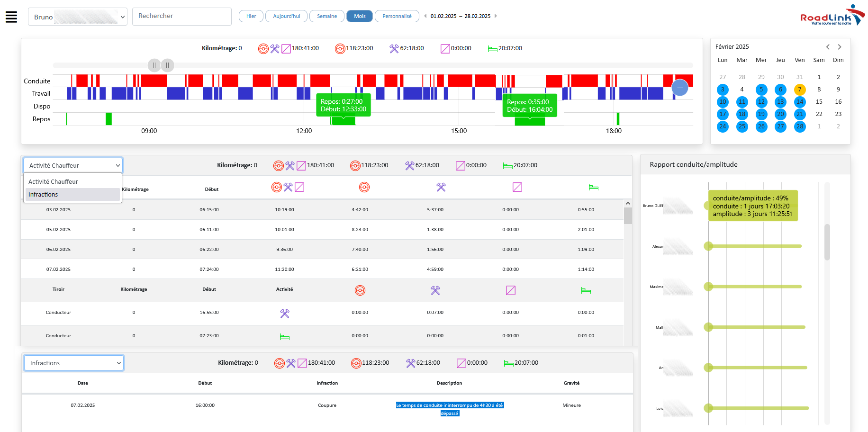Toggle calendar day 7 highlighted in orange

[799, 90]
